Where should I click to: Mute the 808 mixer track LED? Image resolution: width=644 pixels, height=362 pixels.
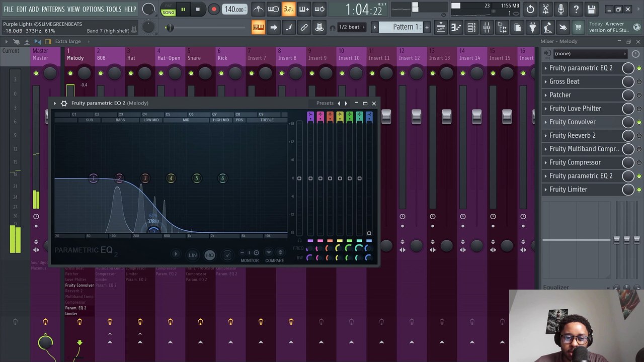101,74
